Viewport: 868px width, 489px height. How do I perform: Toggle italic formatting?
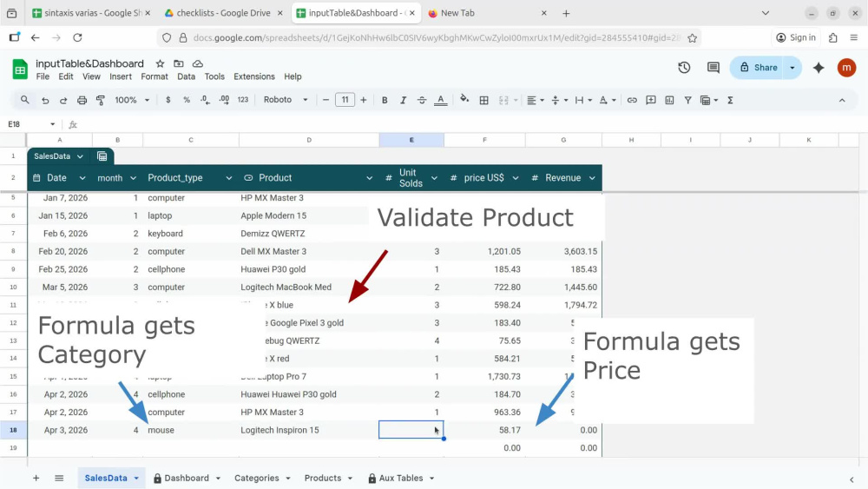tap(403, 100)
